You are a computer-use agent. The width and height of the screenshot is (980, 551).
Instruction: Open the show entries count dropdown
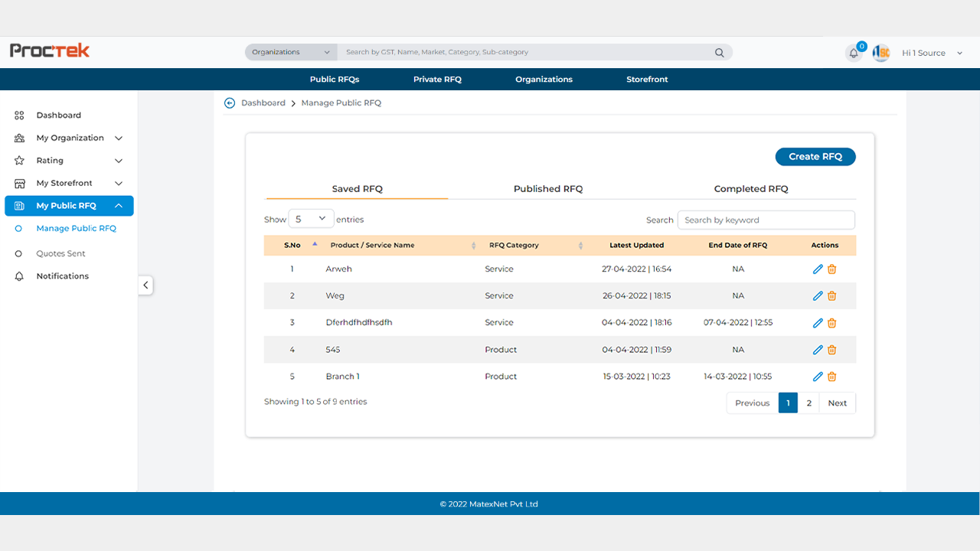311,220
